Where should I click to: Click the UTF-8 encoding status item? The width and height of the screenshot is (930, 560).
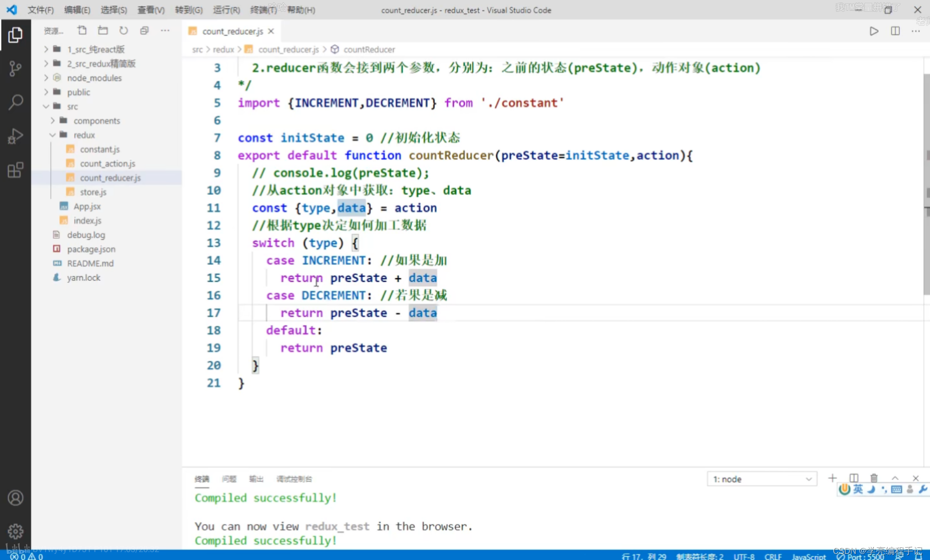pos(744,556)
